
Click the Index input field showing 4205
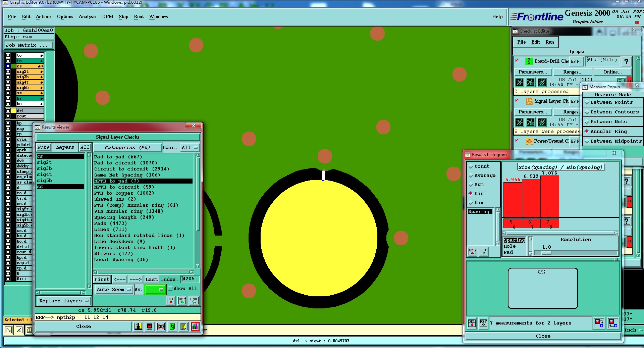coord(190,279)
